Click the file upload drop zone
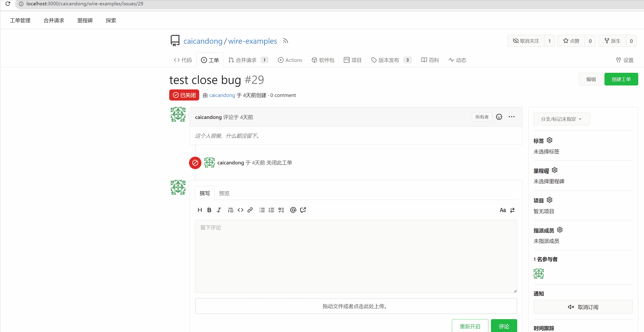Viewport: 644px width, 332px height. (356, 306)
